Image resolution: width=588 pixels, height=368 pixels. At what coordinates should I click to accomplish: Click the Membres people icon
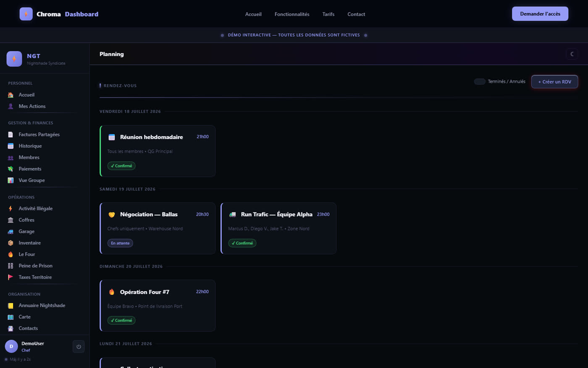(x=10, y=157)
